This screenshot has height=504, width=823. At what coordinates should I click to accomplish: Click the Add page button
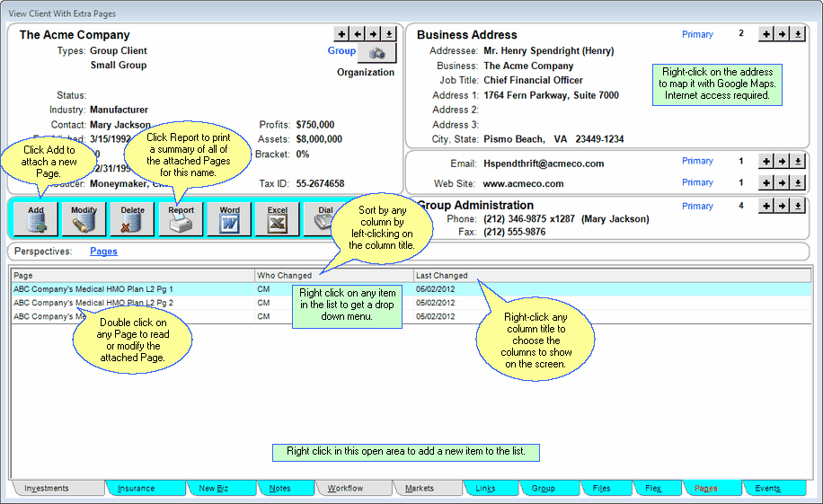tap(36, 219)
